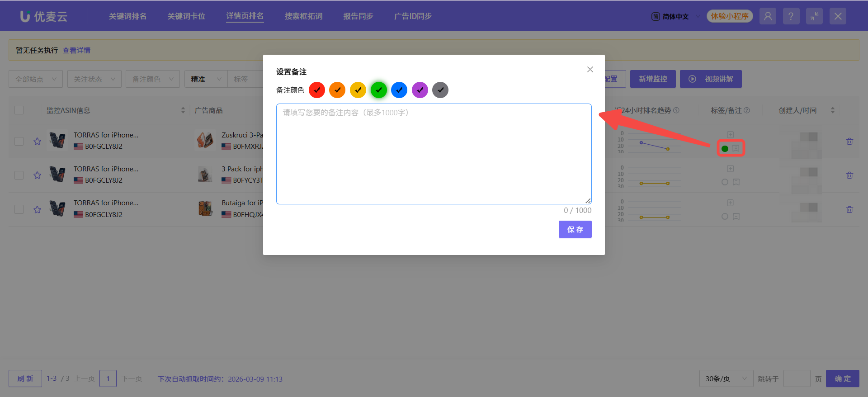Close the 设置备注 dialog with X icon
The width and height of the screenshot is (868, 397).
[590, 69]
